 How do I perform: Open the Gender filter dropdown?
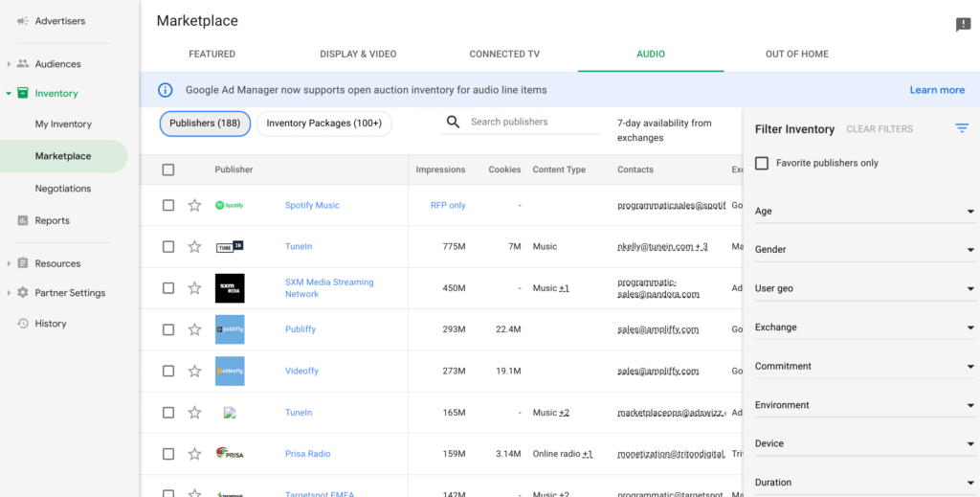pos(865,249)
